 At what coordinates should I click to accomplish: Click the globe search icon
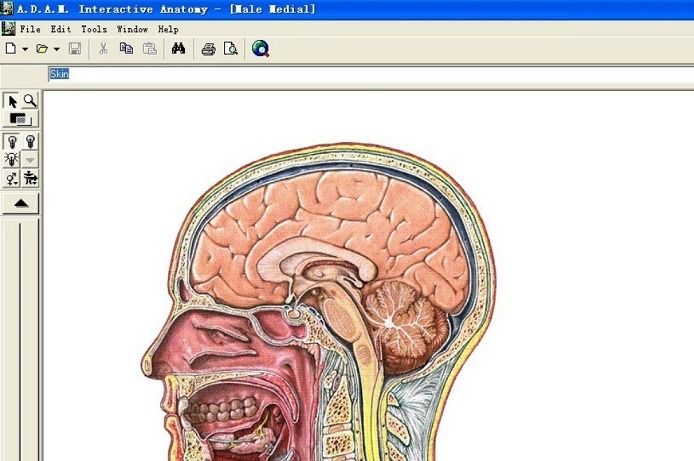pos(260,48)
